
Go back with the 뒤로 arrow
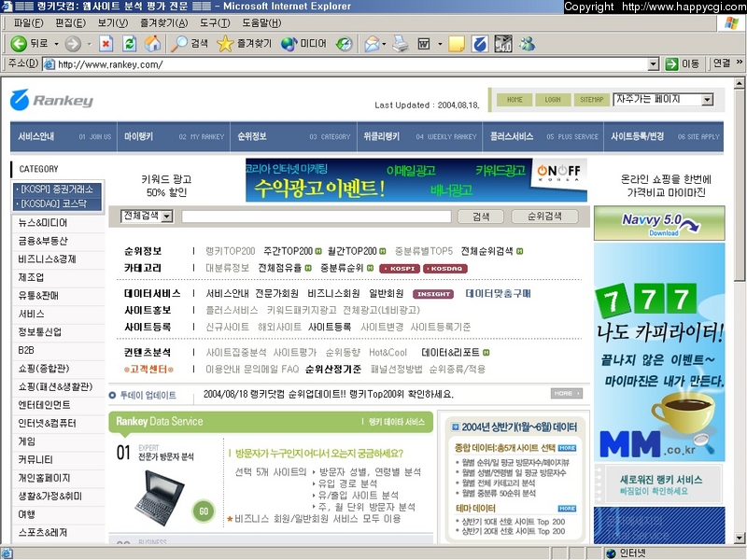click(x=29, y=44)
